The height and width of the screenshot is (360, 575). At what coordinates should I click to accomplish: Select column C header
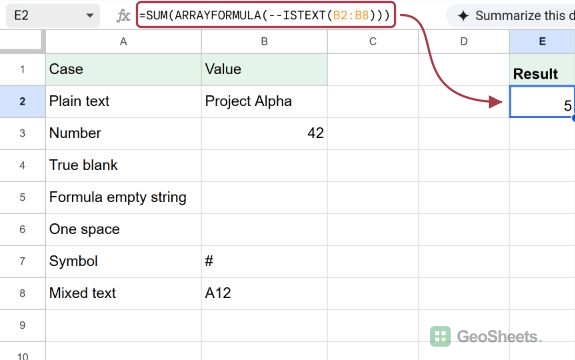pos(373,41)
